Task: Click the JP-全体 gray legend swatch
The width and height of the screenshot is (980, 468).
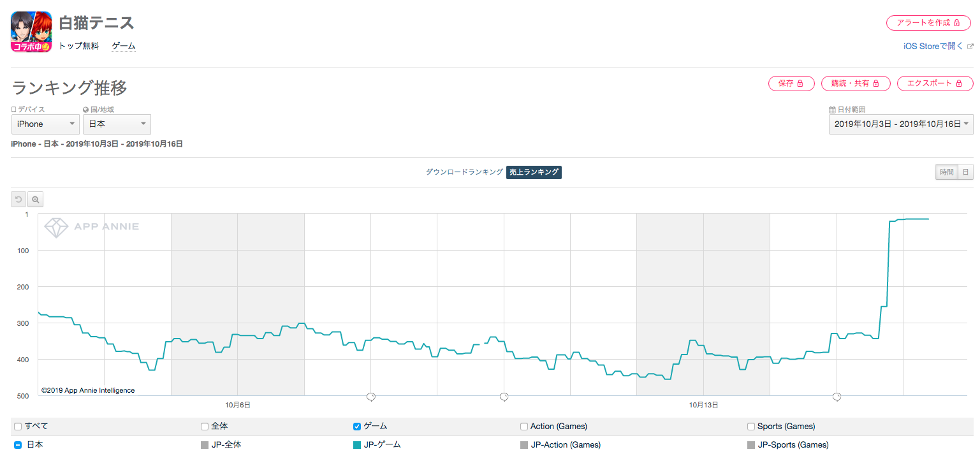Action: (x=205, y=445)
